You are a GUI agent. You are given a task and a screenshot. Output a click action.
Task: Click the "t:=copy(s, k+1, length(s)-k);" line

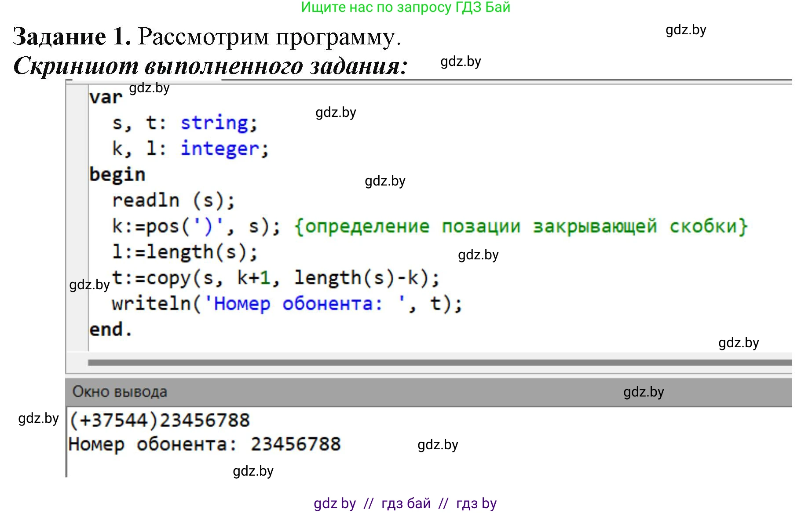coord(275,278)
